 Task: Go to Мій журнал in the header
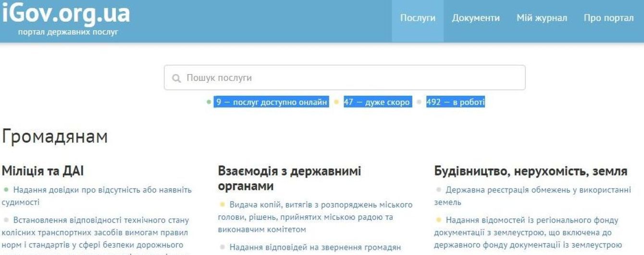(x=542, y=18)
